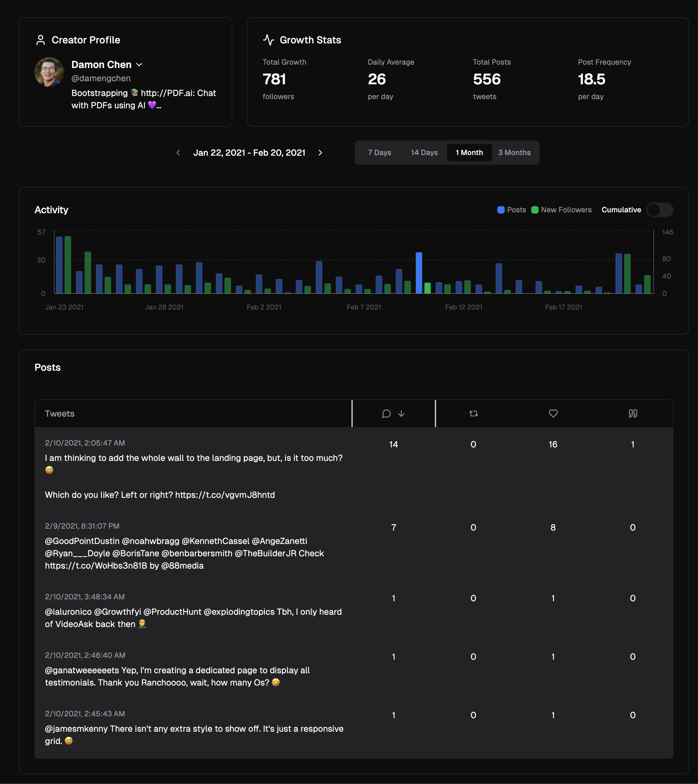Sort by replies comment bubble icon
The width and height of the screenshot is (698, 784).
pos(386,414)
